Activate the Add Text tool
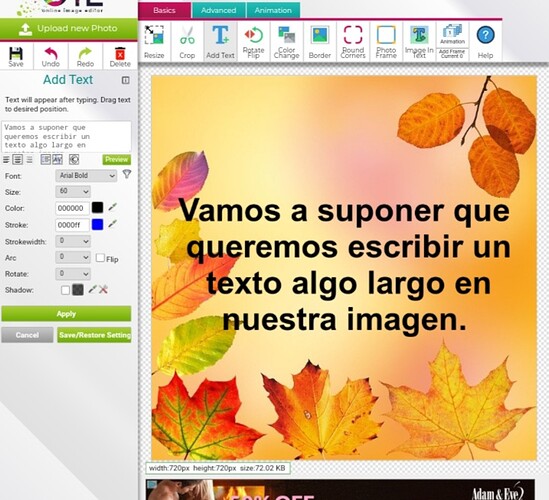 coord(220,41)
